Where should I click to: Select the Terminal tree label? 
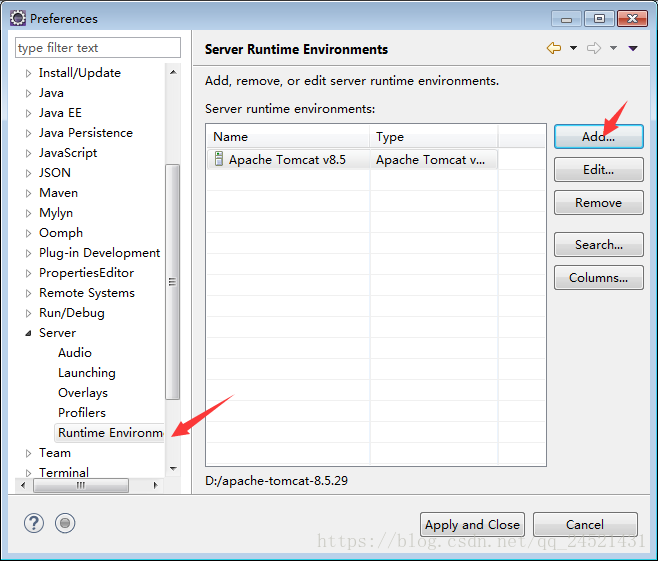pos(64,472)
